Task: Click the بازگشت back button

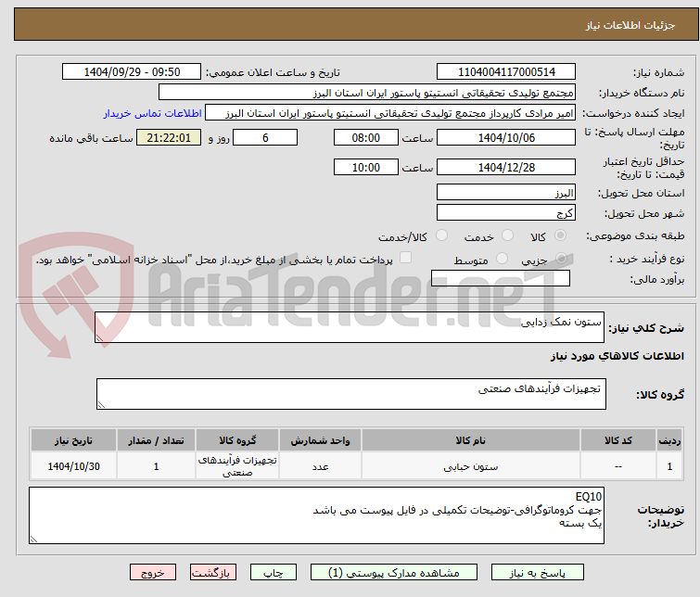Action: (213, 573)
